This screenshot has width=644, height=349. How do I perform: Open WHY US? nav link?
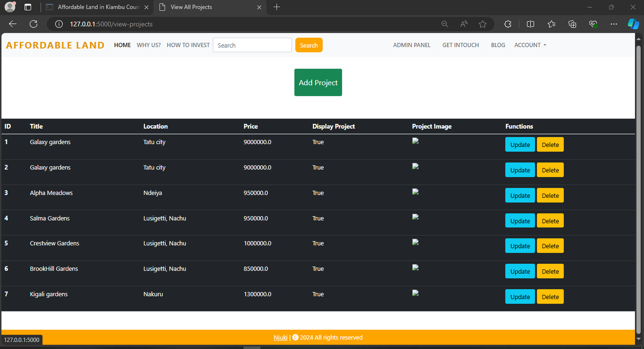149,45
